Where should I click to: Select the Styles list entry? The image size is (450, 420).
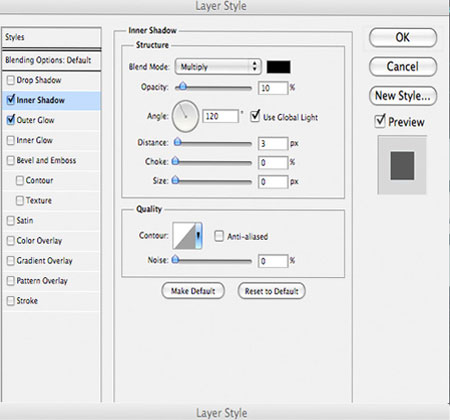(51, 37)
